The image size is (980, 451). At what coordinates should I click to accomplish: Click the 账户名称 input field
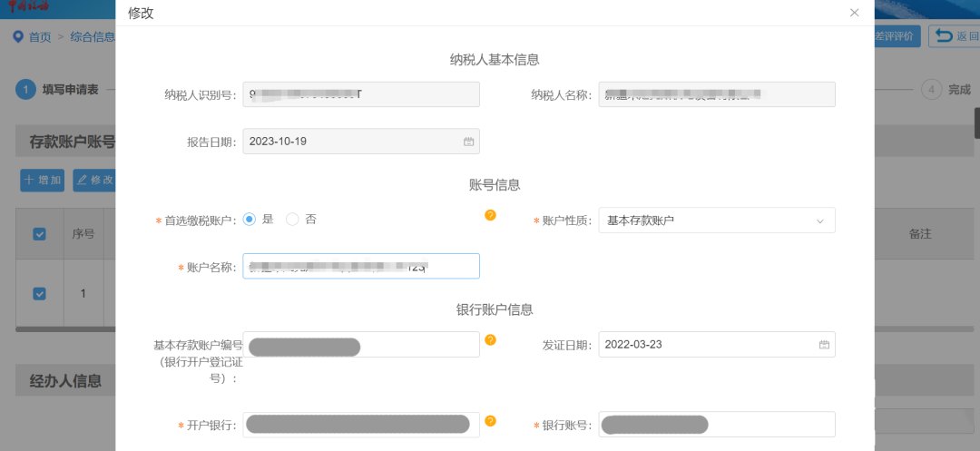(360, 266)
